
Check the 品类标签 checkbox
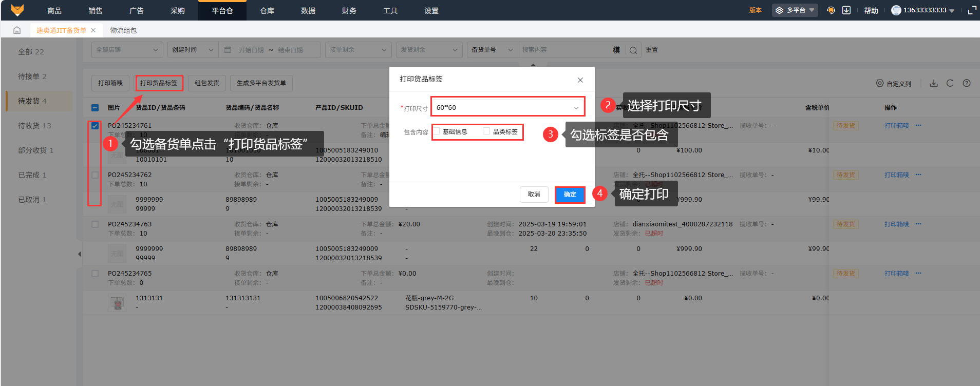[x=486, y=131]
